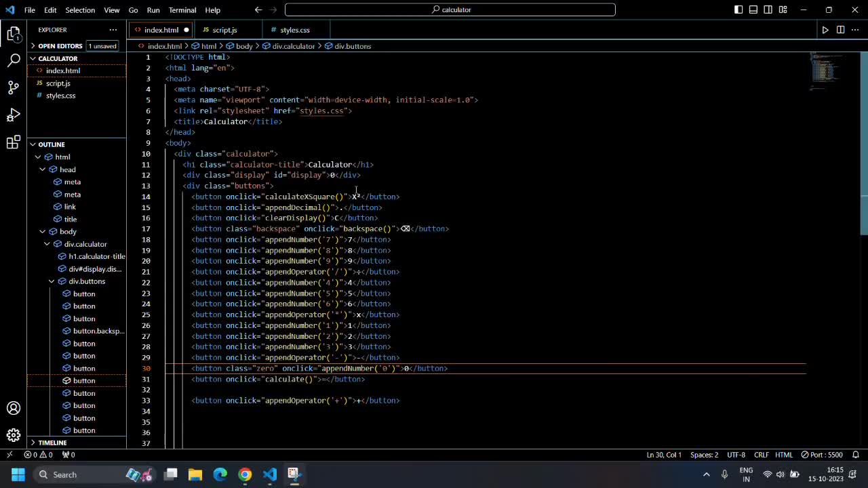Toggle the Primary Side Bar layout button
The height and width of the screenshot is (488, 868).
coord(738,9)
